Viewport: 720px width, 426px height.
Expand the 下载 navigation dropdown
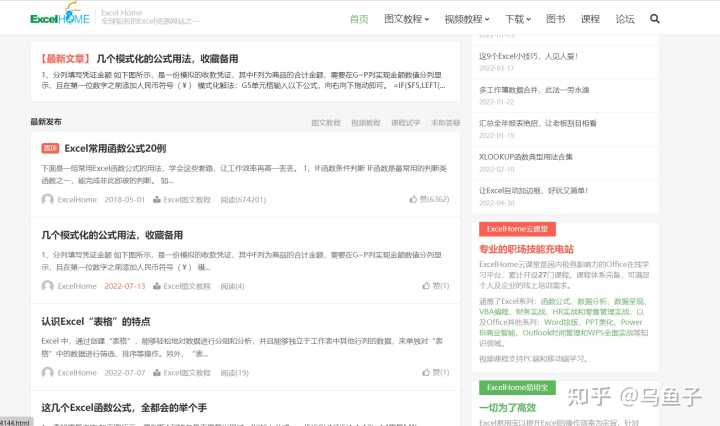pos(518,19)
